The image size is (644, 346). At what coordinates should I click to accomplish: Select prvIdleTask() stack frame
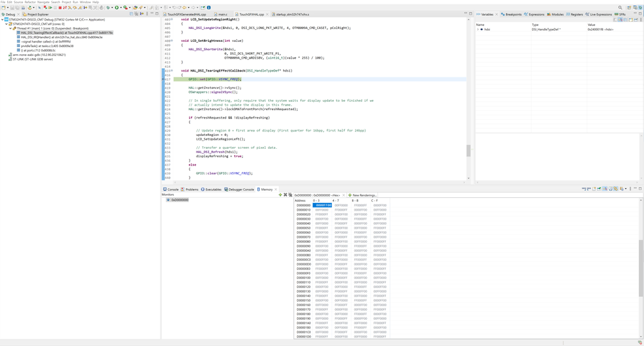(47, 46)
